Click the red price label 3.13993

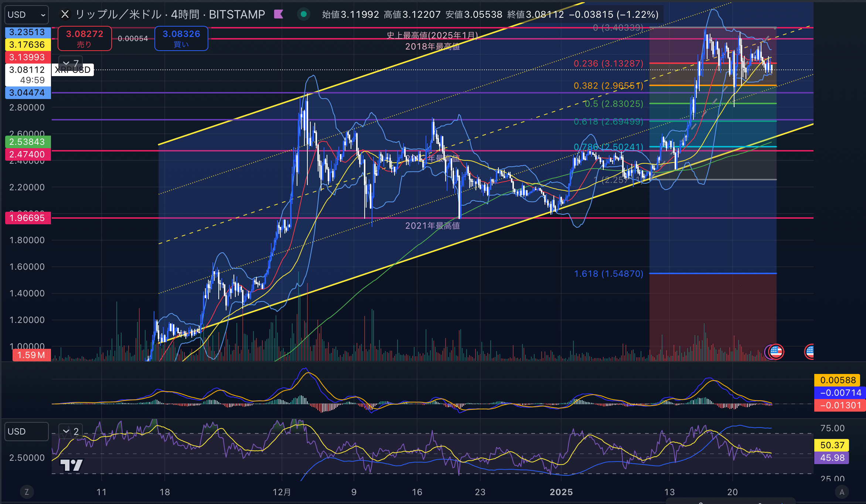coord(28,57)
